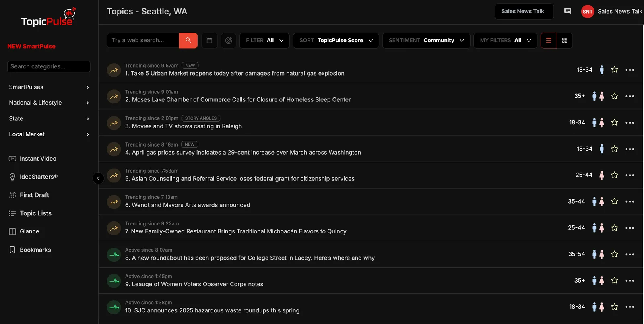The width and height of the screenshot is (644, 324).
Task: Click the Sales News Talk account name
Action: coord(620,11)
